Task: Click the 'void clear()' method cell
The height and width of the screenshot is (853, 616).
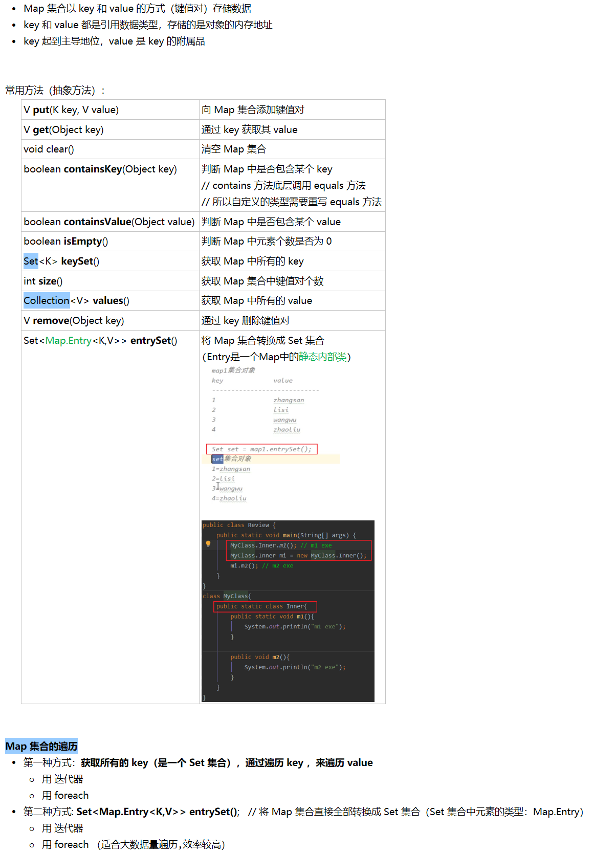Action: tap(110, 149)
